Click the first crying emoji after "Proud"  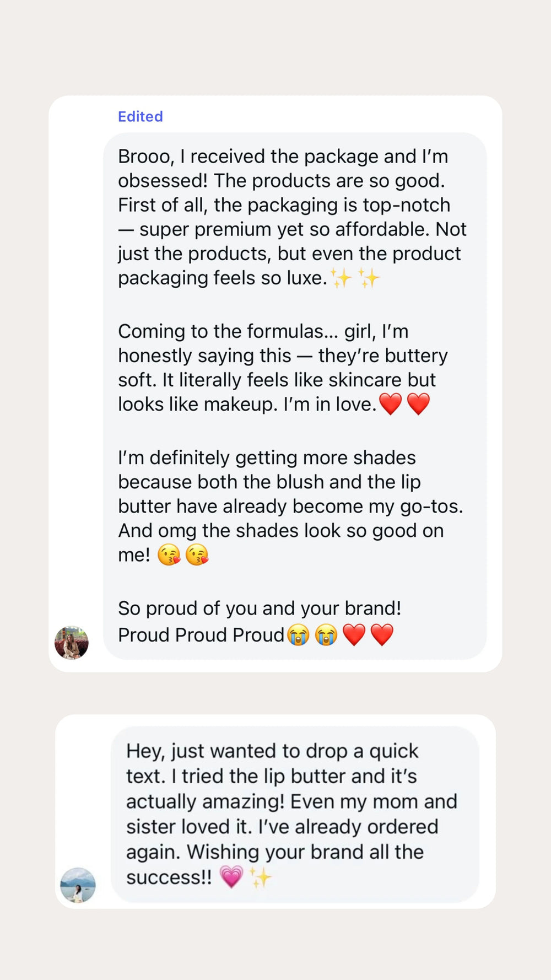(298, 635)
